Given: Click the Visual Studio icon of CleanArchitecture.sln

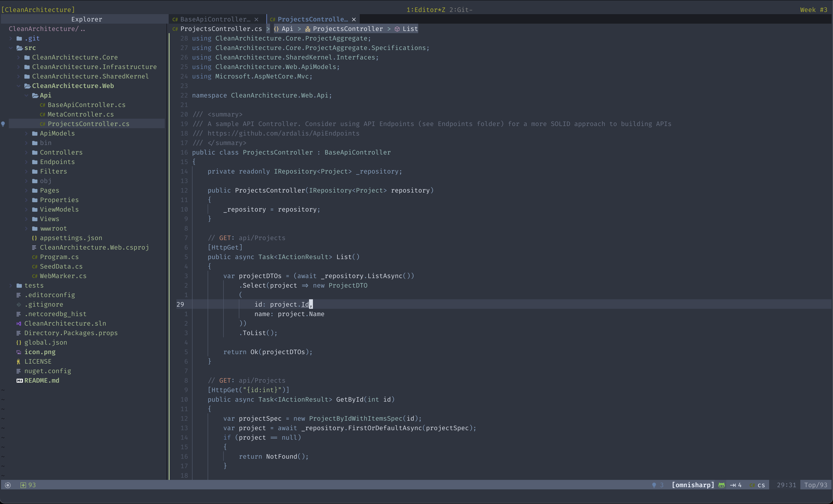Looking at the screenshot, I should coord(19,323).
